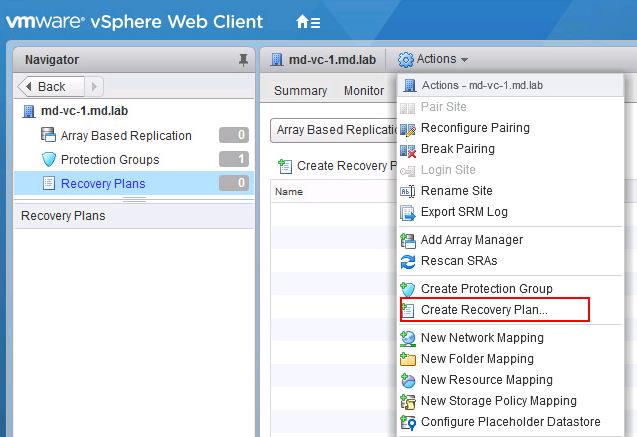Go Back in the Navigator history
The image size is (637, 437).
click(x=51, y=87)
